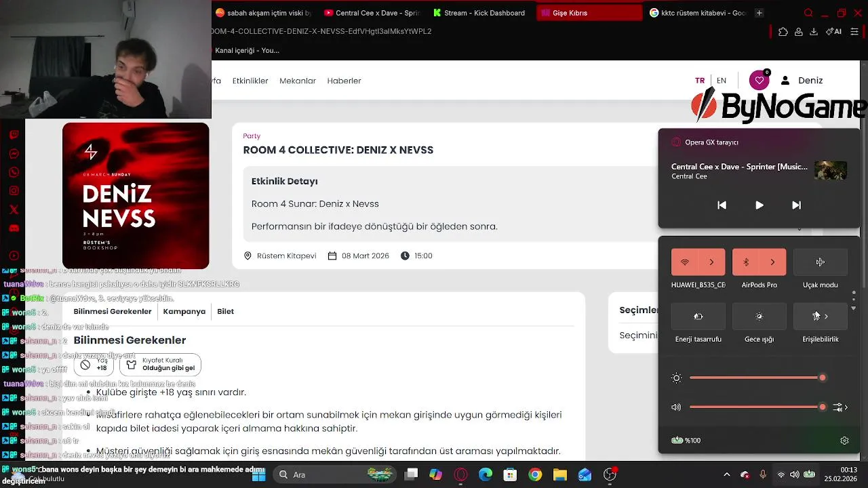Image resolution: width=868 pixels, height=488 pixels.
Task: Click the Deniz Nevss event poster
Action: click(136, 196)
